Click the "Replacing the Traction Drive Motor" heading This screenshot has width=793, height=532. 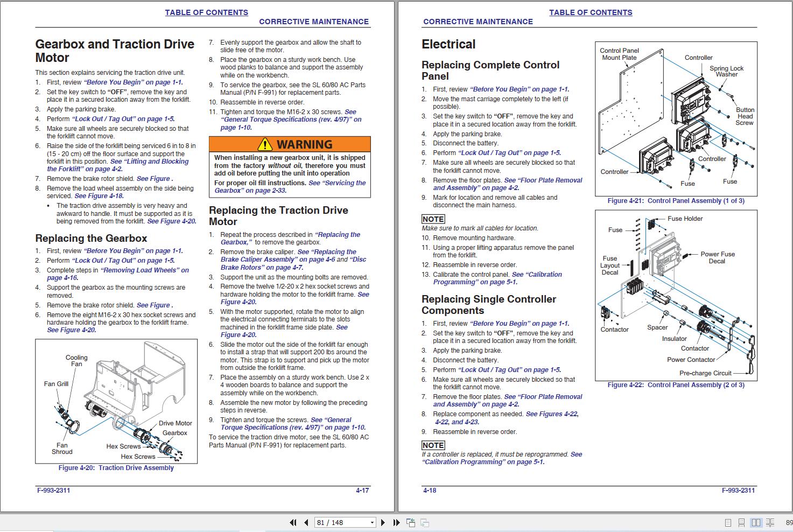278,216
